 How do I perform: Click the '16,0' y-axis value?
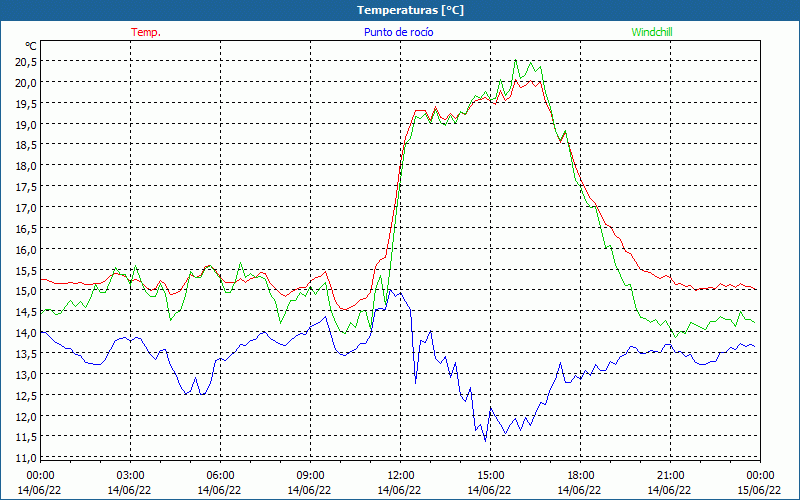tap(27, 249)
